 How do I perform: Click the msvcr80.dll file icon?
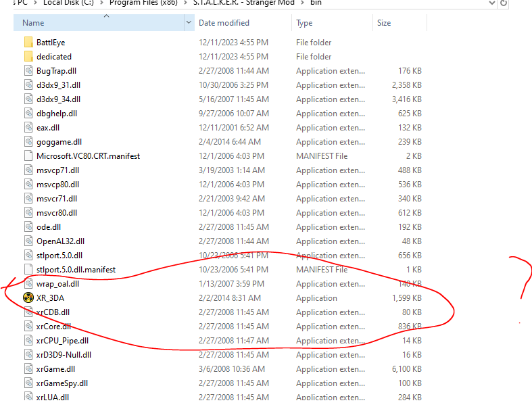tap(29, 213)
